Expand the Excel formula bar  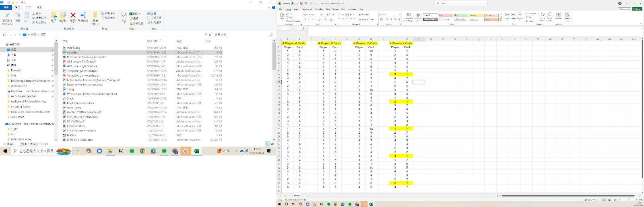click(641, 28)
